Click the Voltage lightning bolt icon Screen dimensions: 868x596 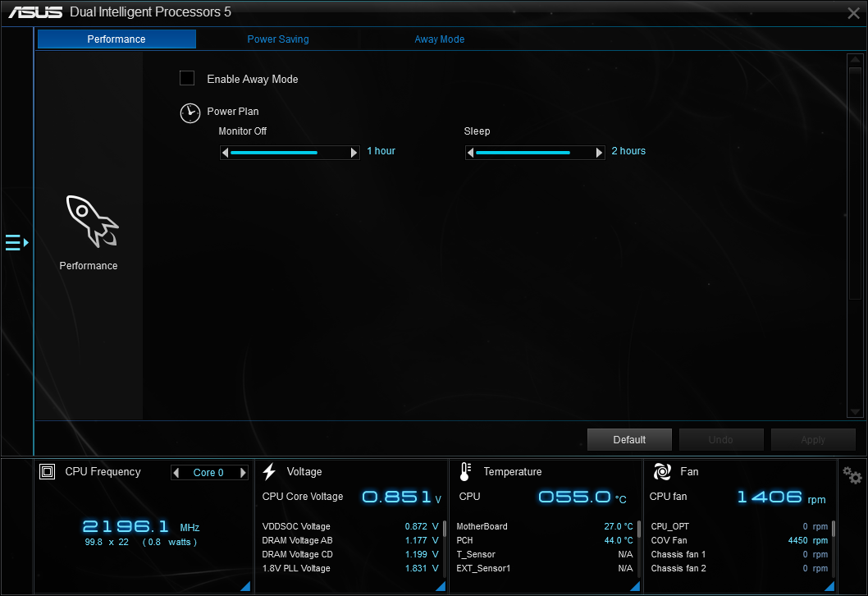pyautogui.click(x=270, y=471)
